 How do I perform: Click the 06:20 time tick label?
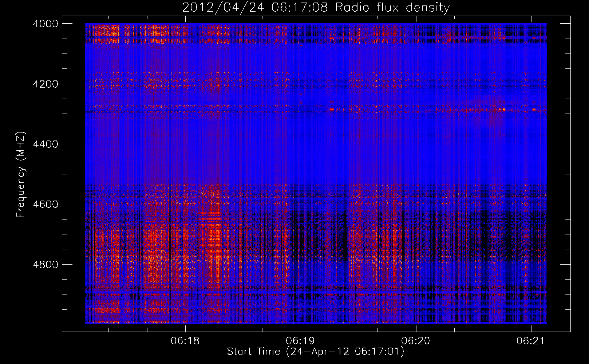[x=416, y=341]
